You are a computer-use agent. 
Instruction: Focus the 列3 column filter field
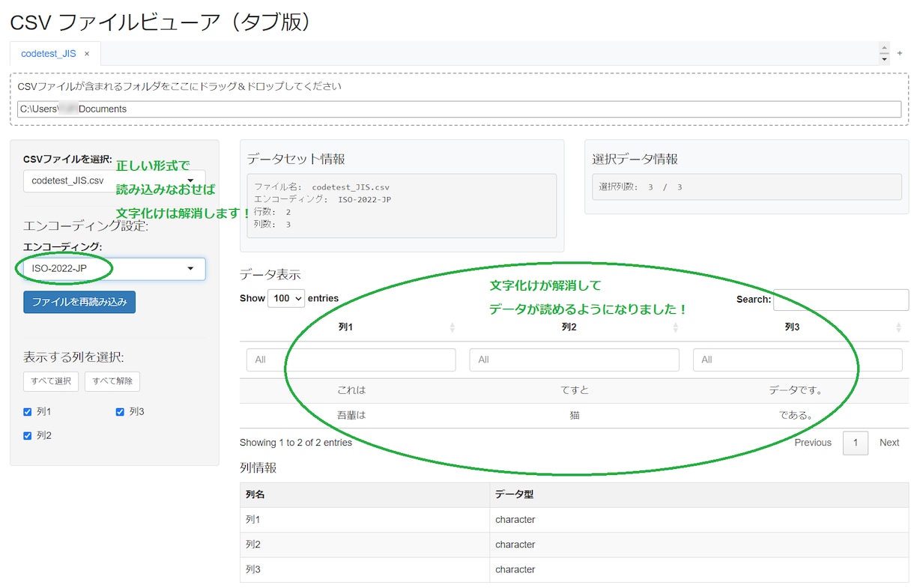pyautogui.click(x=798, y=360)
